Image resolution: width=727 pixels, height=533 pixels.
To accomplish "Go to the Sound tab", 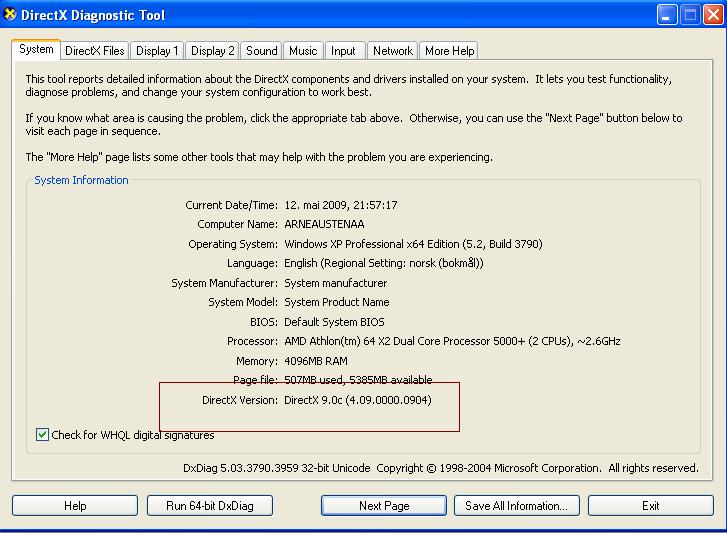I will click(x=261, y=51).
